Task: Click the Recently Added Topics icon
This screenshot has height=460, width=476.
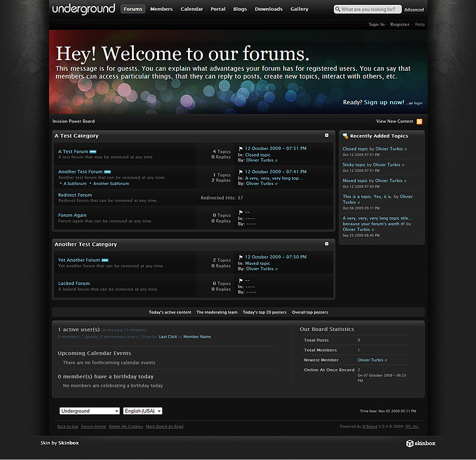Action: click(346, 136)
